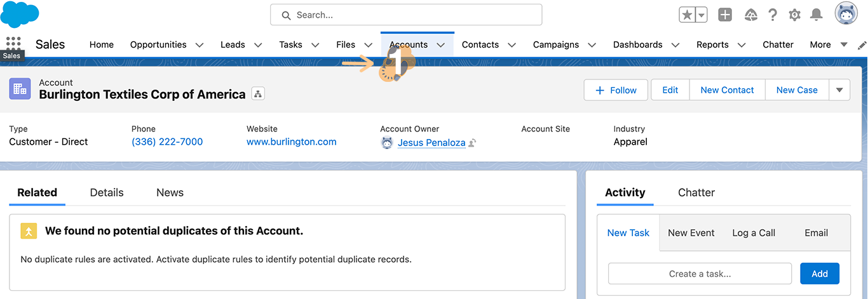Switch to the Chatter panel tab
Viewport: 868px width, 299px height.
[696, 192]
